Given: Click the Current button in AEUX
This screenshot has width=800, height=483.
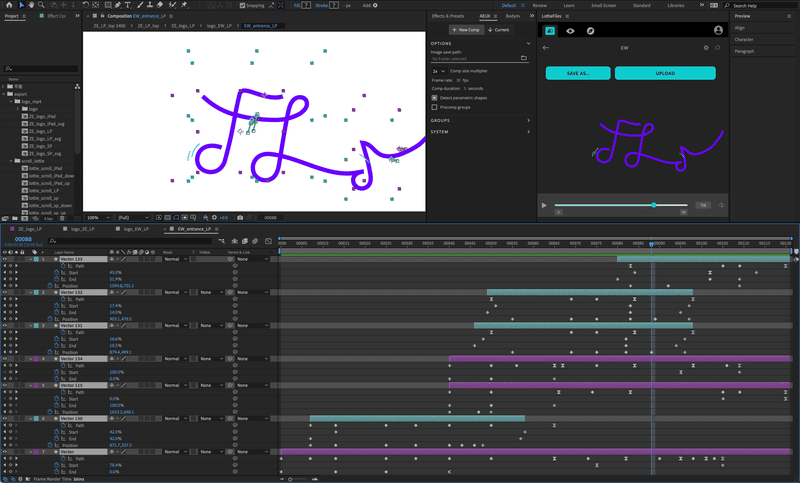Looking at the screenshot, I should click(498, 30).
